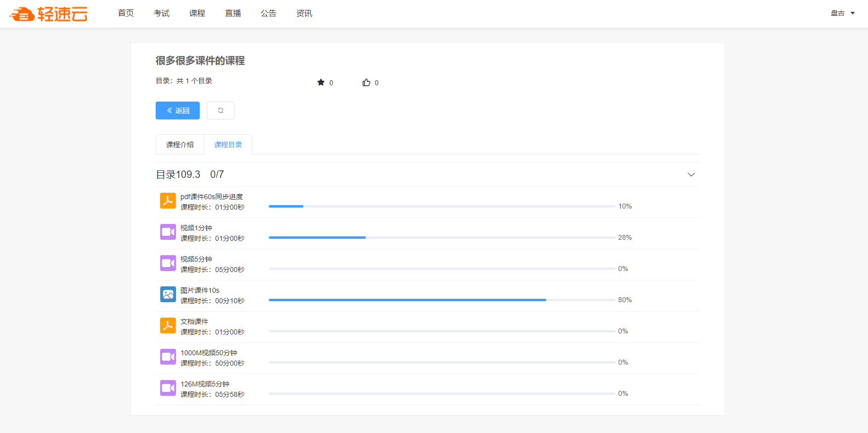This screenshot has height=433, width=868.
Task: Open the 直播 menu item
Action: [233, 13]
